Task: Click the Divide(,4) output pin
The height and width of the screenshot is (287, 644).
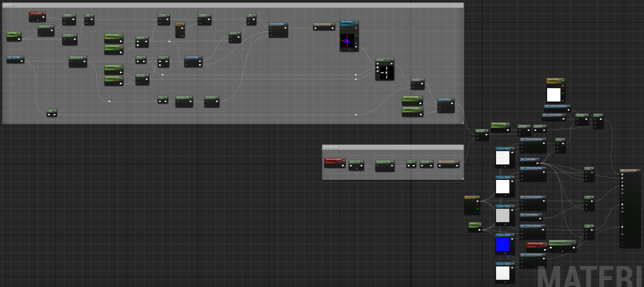Action: [x=217, y=101]
